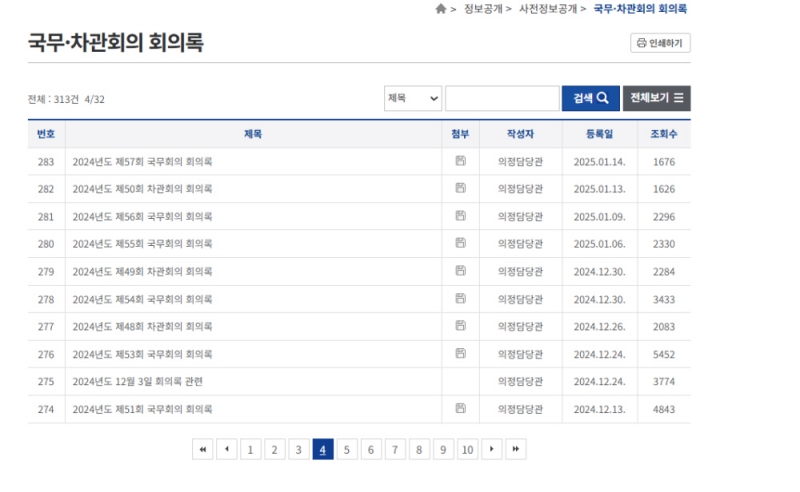Open 정보공개 breadcrumb link
Viewport: 800px width, 492px height.
(483, 9)
